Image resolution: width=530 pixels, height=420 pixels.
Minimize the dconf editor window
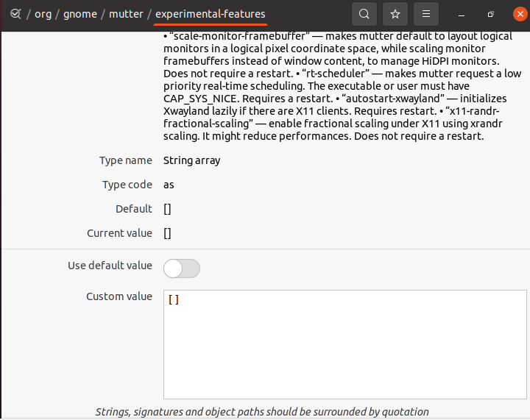coord(462,14)
